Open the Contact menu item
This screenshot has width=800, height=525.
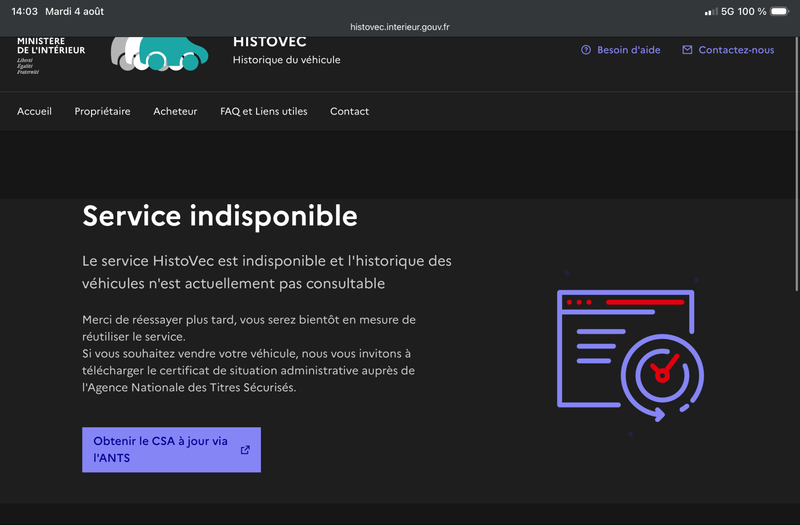[349, 111]
